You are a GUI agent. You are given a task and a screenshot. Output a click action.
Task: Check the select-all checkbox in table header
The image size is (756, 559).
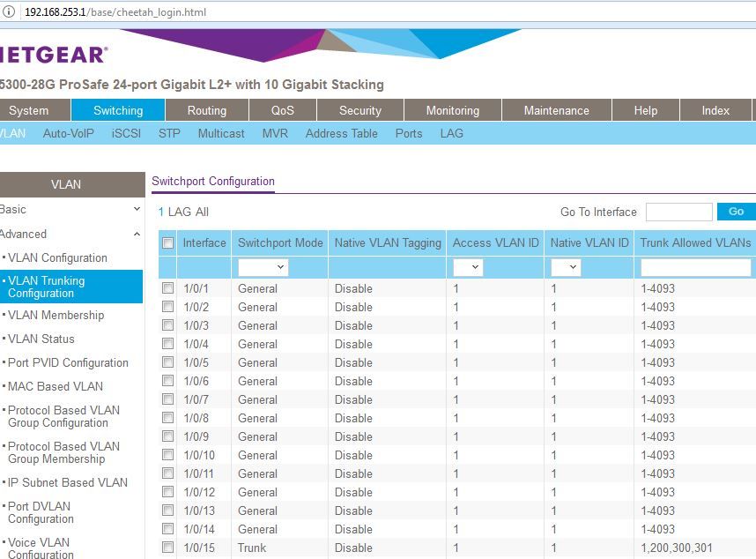coord(167,243)
